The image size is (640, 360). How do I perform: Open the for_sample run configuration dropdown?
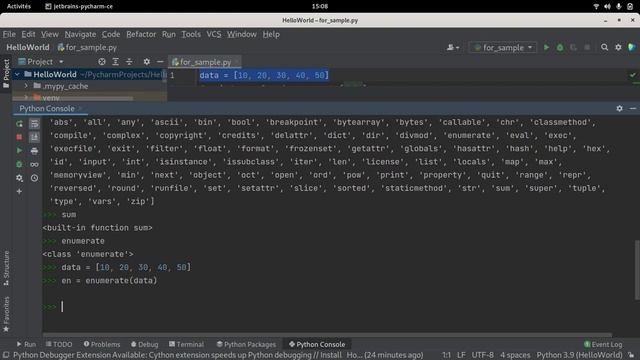point(503,47)
